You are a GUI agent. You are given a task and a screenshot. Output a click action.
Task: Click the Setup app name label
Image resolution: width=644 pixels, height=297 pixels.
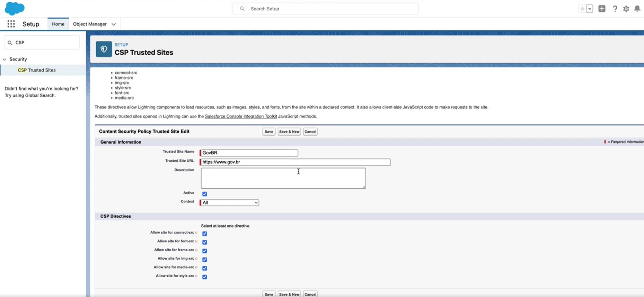pos(31,24)
